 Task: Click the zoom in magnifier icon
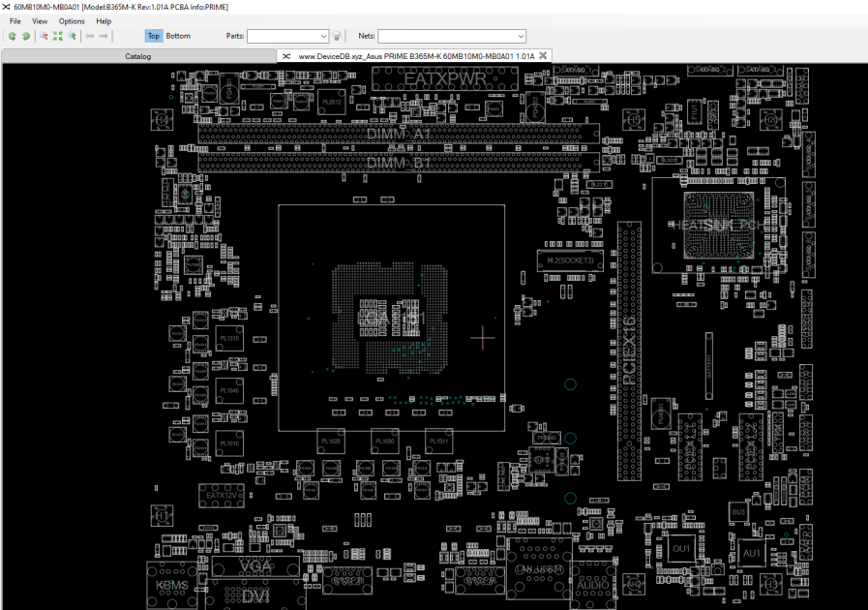click(72, 36)
